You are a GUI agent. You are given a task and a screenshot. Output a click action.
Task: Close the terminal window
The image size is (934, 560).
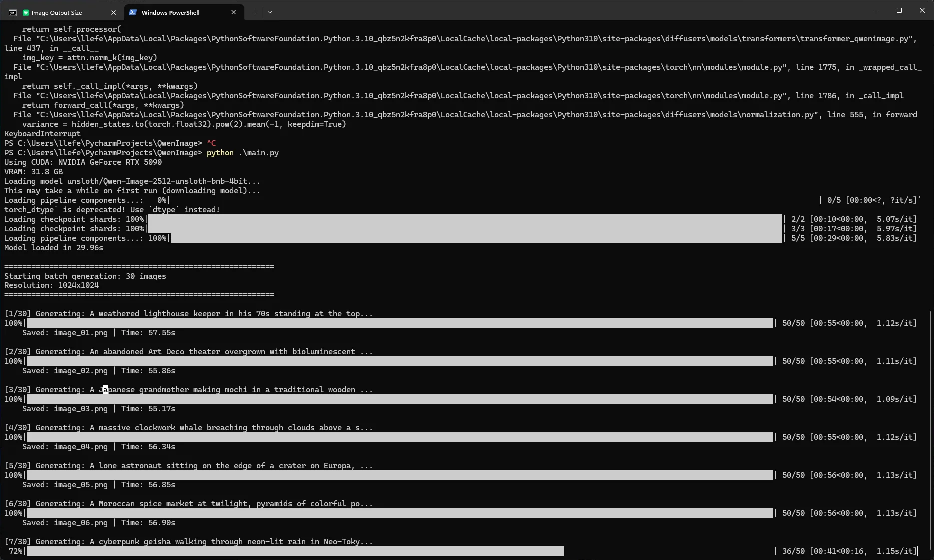coord(922,10)
